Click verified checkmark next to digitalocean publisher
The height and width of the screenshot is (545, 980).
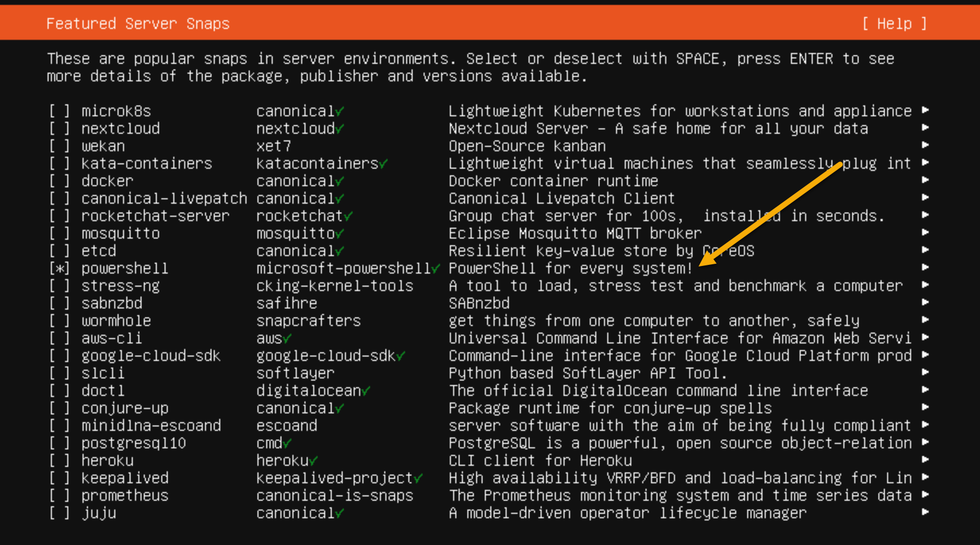[366, 392]
